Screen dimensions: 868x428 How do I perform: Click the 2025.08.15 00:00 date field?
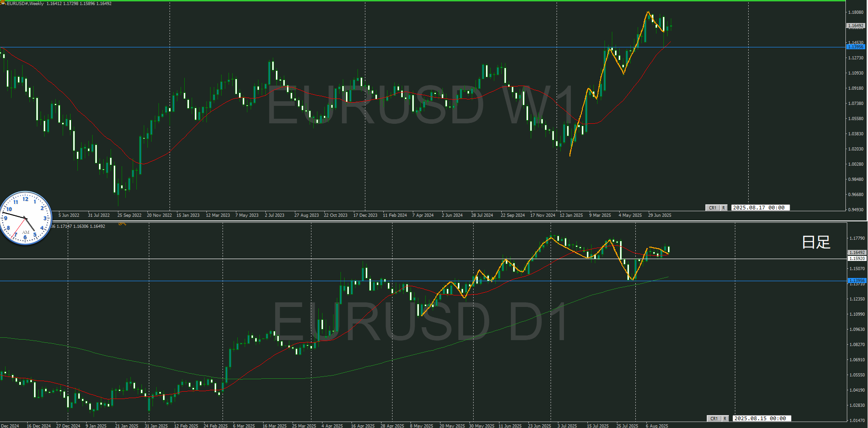tap(762, 419)
